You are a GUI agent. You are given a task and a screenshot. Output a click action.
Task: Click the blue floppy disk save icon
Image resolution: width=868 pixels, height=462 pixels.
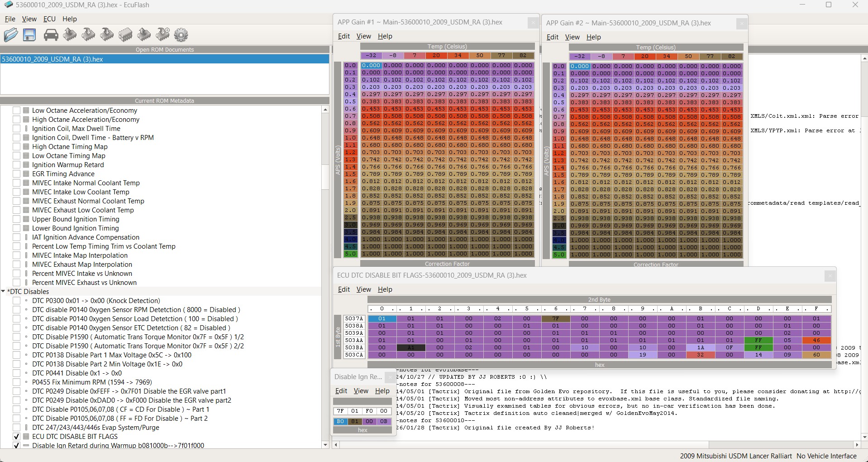coord(29,35)
